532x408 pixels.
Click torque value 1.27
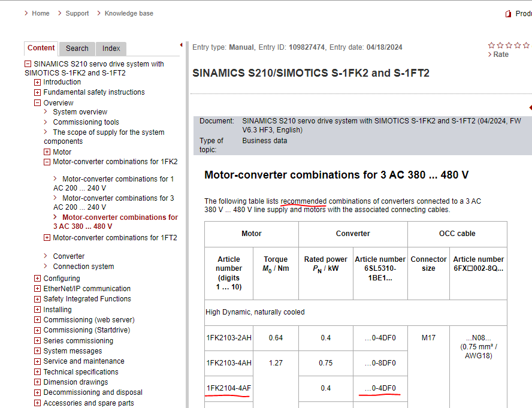[276, 363]
